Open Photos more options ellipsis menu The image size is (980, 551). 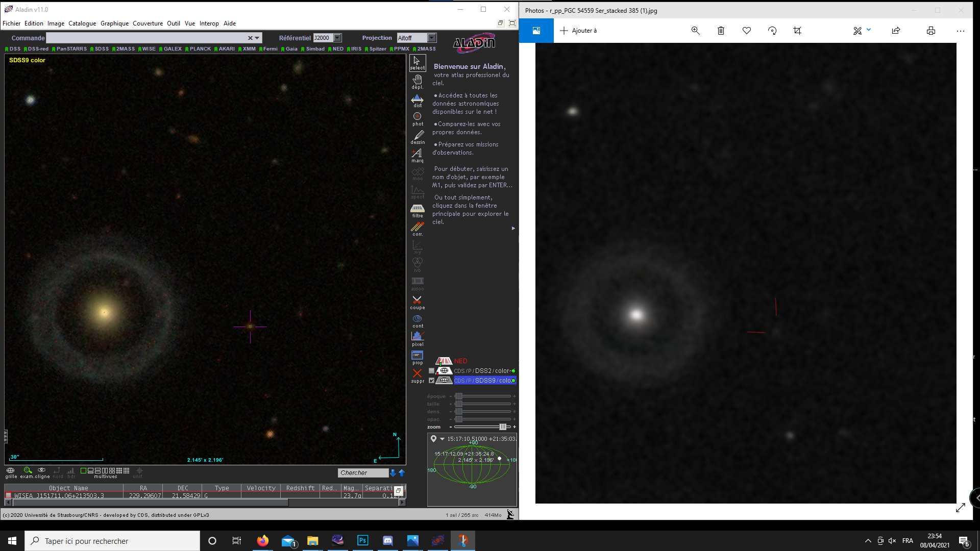click(x=960, y=31)
